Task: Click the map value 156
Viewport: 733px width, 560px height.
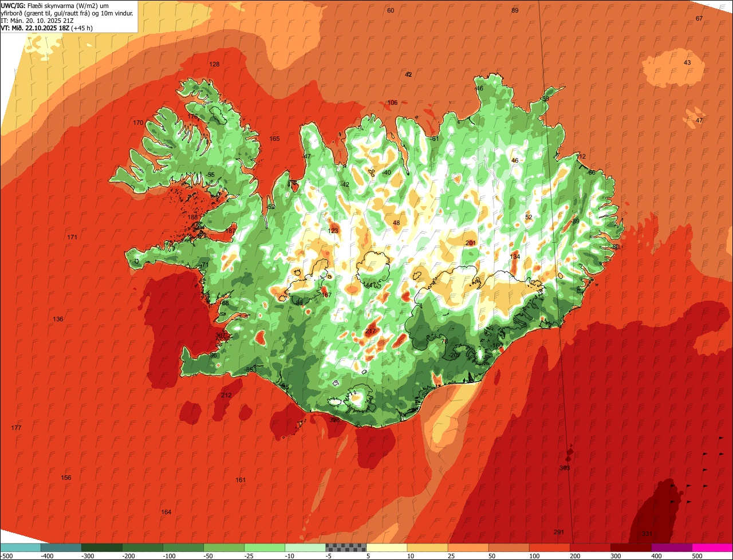Action: pos(66,478)
